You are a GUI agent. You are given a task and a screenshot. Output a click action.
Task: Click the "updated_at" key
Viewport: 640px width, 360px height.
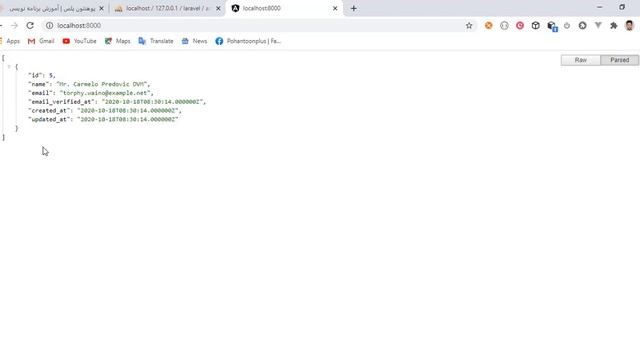[x=49, y=119]
